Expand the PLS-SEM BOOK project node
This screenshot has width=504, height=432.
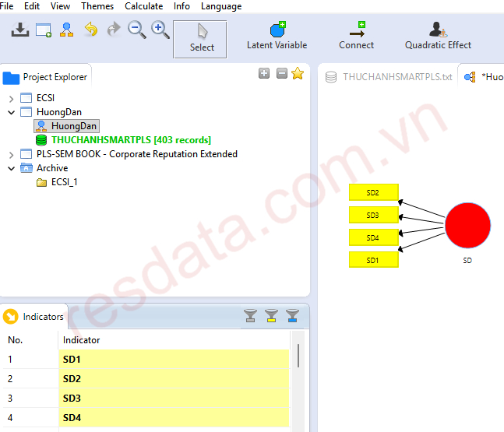[12, 154]
